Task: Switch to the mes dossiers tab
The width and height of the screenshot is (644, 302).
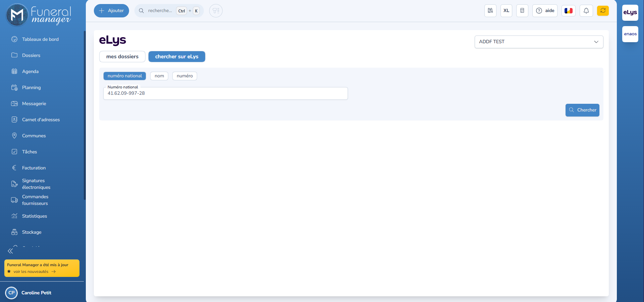Action: coord(122,57)
